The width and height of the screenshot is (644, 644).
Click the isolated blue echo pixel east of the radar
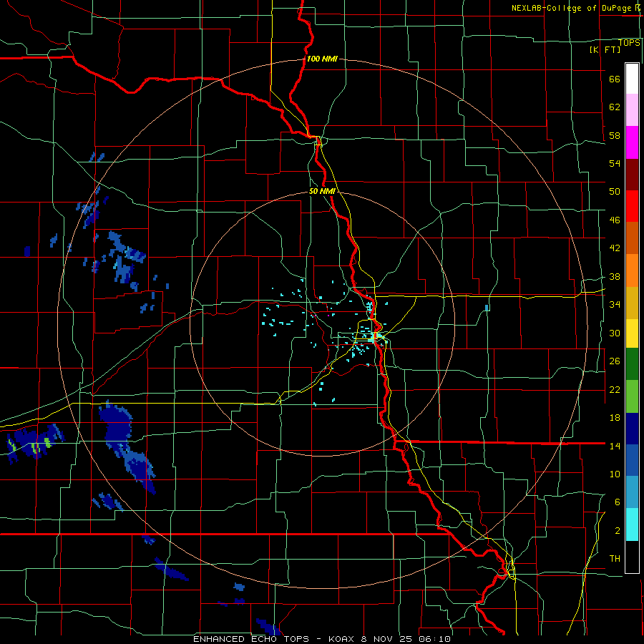[x=487, y=307]
